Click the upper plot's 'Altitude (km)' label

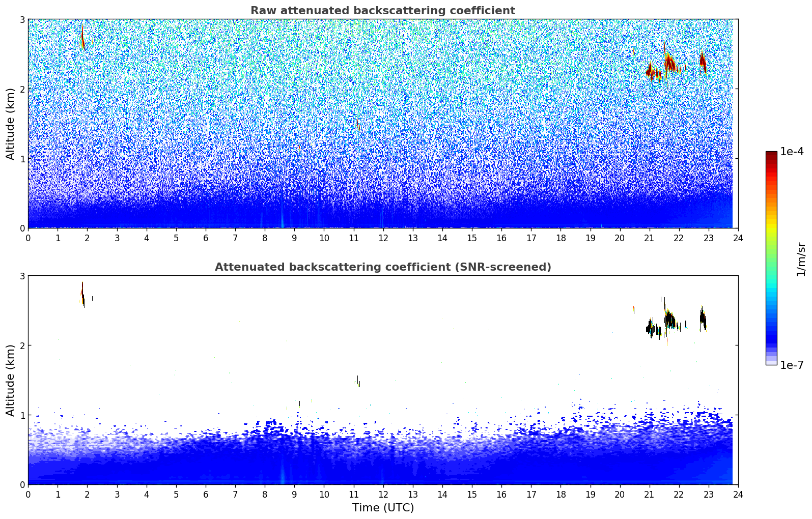click(x=10, y=124)
